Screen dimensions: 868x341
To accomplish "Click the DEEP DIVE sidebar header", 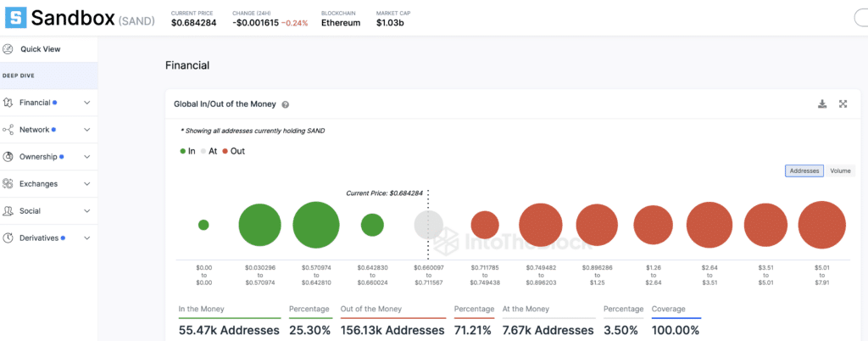I will point(19,75).
